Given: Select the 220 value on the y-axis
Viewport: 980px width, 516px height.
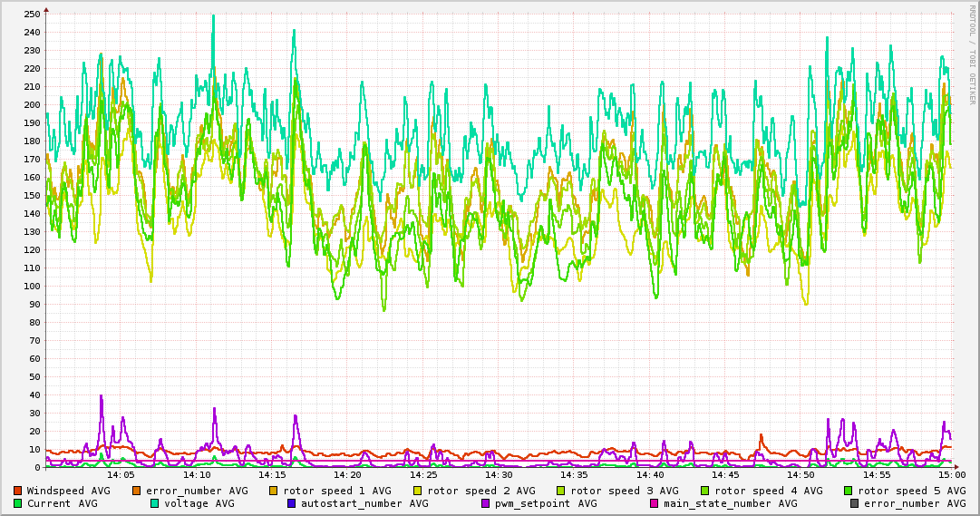Looking at the screenshot, I should (x=31, y=68).
